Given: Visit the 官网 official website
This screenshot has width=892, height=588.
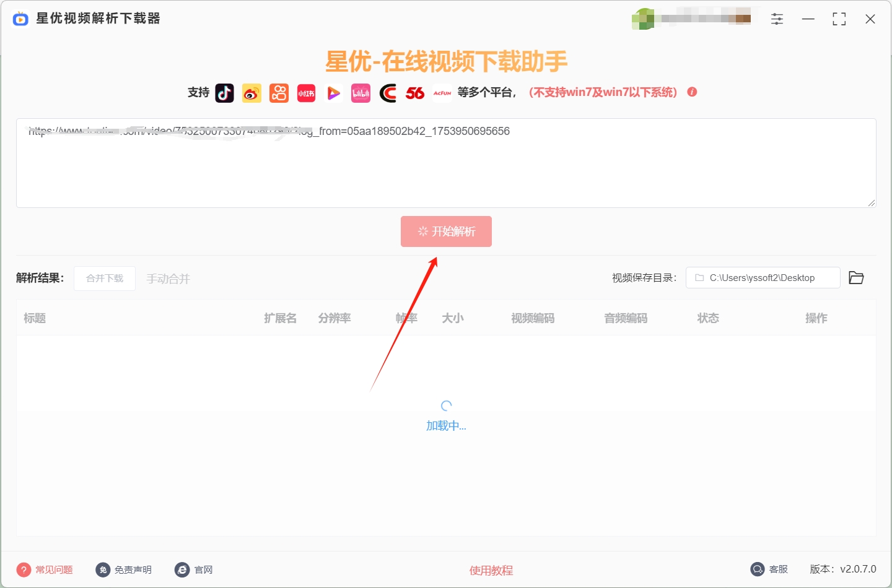Looking at the screenshot, I should tap(194, 569).
